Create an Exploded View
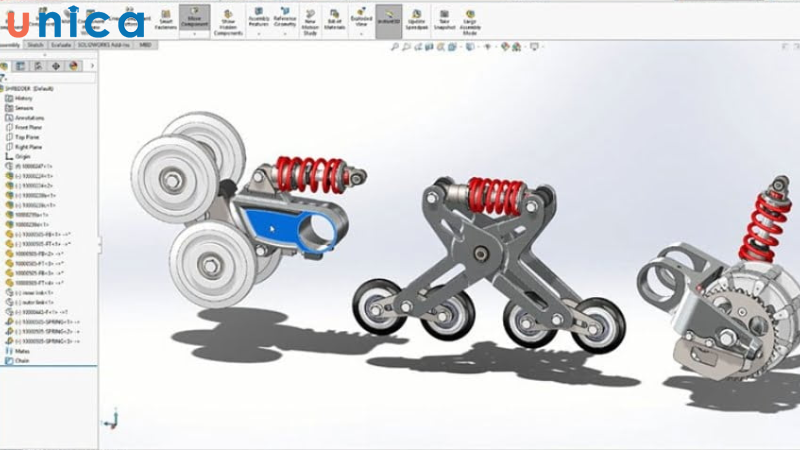This screenshot has height=450, width=800. (361, 17)
